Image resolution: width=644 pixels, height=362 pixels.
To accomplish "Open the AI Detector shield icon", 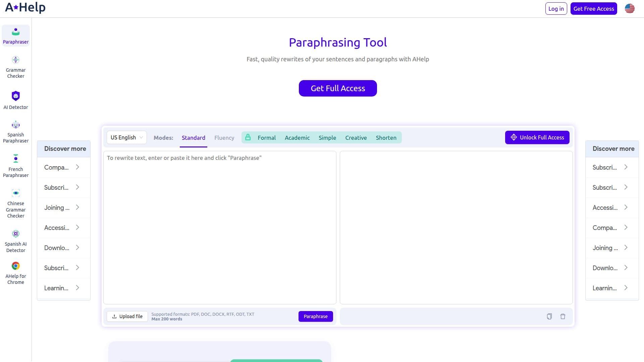I will tap(16, 96).
